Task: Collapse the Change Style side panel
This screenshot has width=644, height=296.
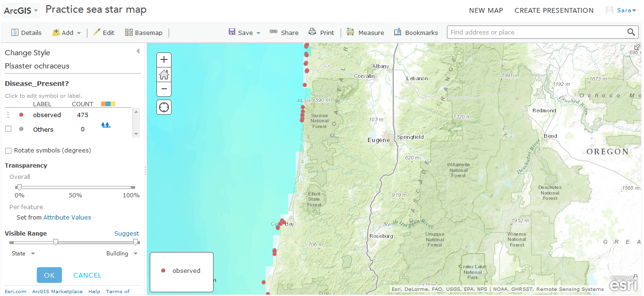Action: [137, 50]
